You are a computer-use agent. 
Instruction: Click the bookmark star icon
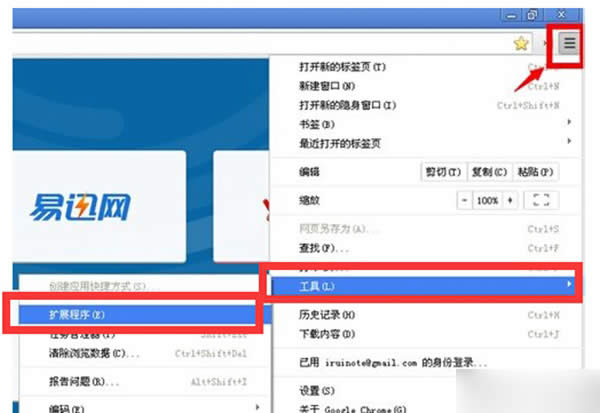[x=520, y=43]
